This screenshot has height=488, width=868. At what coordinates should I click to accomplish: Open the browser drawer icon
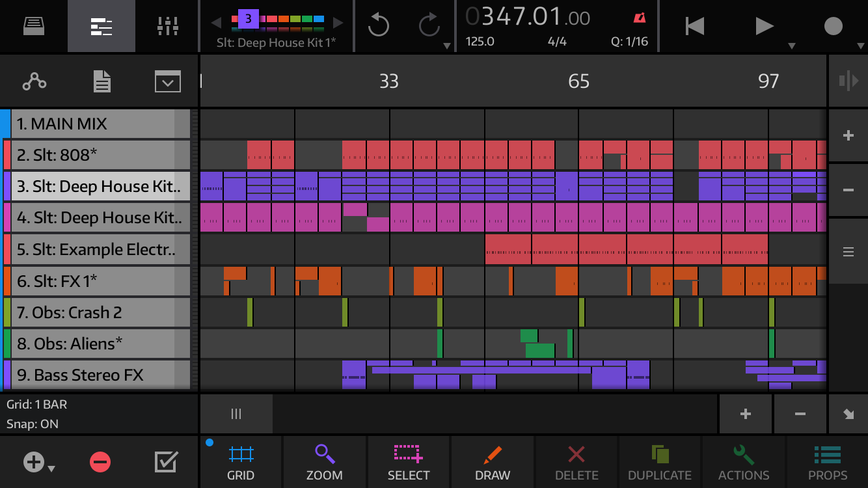pyautogui.click(x=33, y=26)
